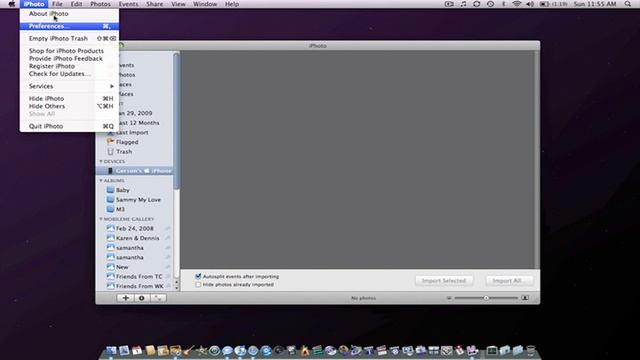Click the sync icon in the menu bar
640x360 pixels.
click(476, 4)
